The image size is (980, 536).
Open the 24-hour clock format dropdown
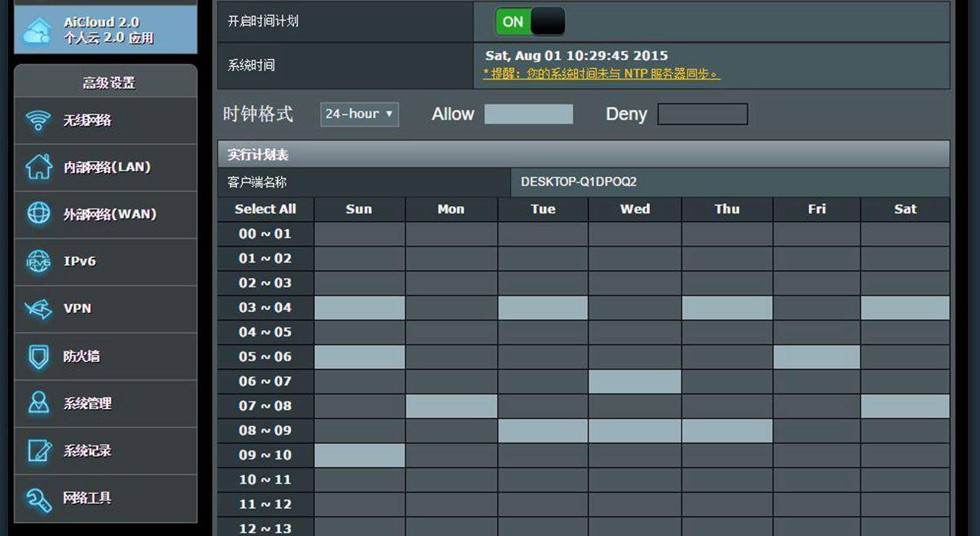click(x=359, y=114)
